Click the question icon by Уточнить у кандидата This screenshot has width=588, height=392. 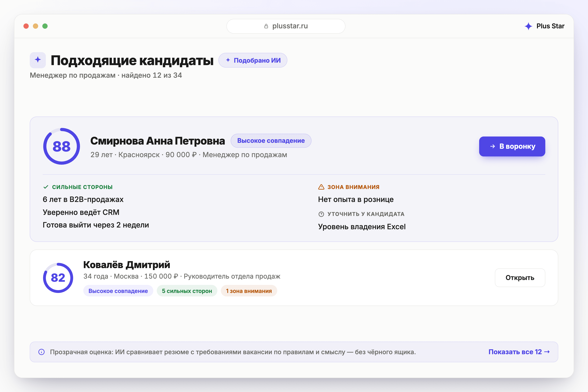click(x=321, y=214)
